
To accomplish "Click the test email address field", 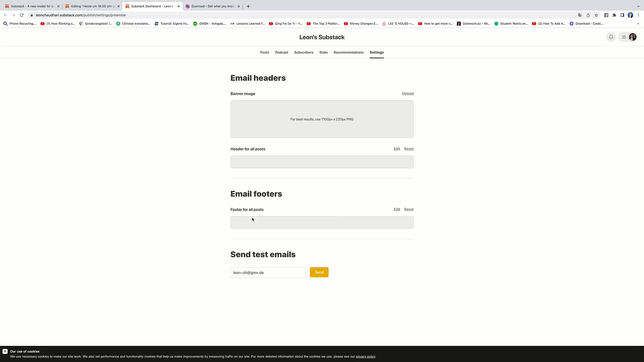I will pyautogui.click(x=268, y=273).
